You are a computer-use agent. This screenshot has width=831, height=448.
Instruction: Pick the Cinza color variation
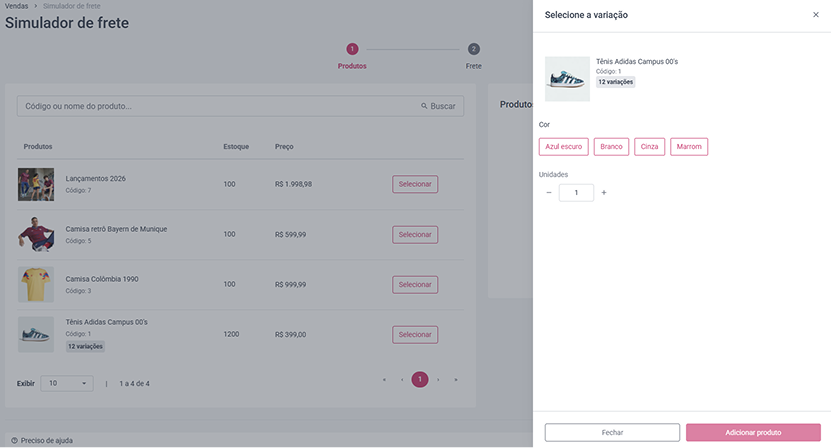point(649,147)
